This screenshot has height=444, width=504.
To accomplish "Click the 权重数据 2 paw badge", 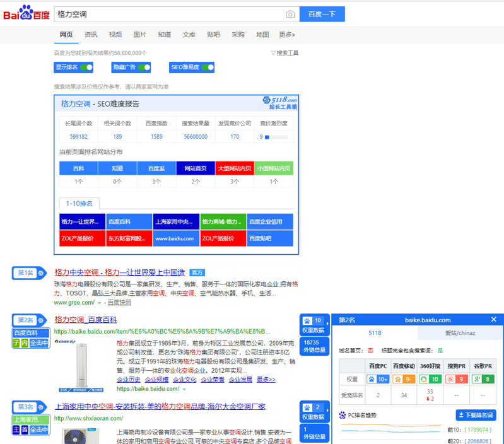I will (314, 412).
